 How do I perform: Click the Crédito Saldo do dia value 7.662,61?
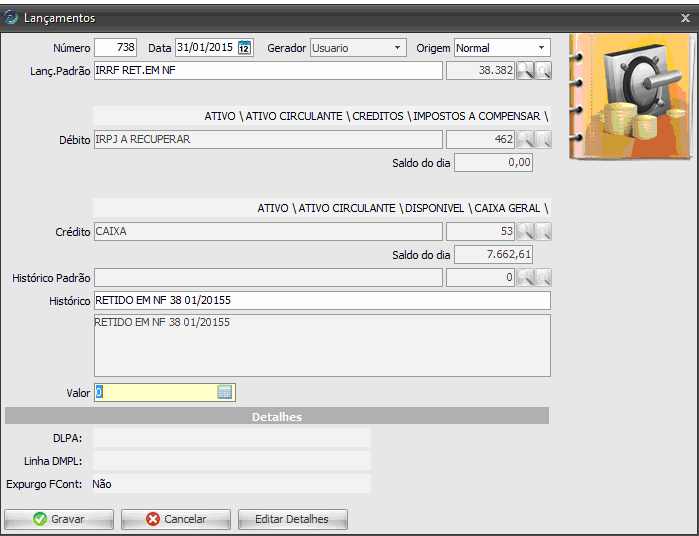click(x=493, y=255)
